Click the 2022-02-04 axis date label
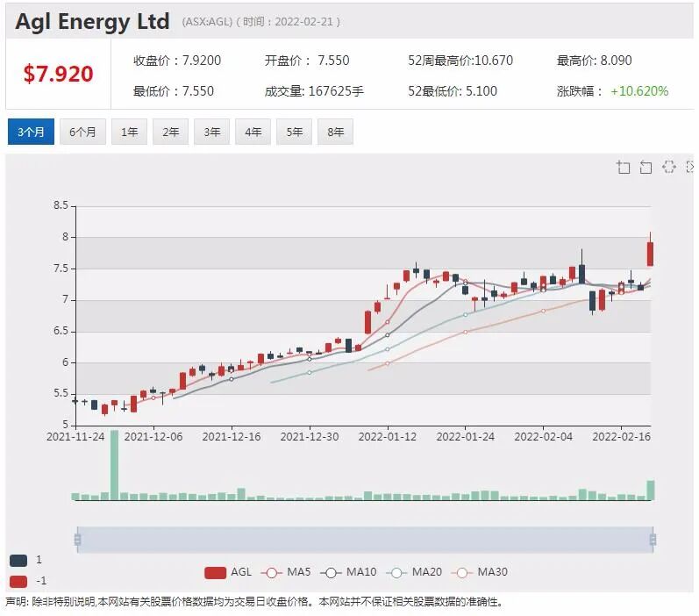Viewport: 699px width, 616px height. coord(544,436)
